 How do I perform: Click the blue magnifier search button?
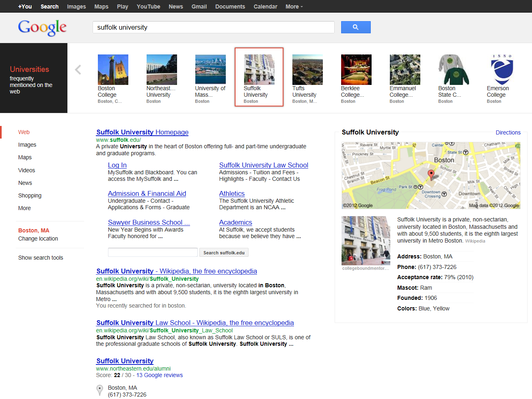click(356, 27)
